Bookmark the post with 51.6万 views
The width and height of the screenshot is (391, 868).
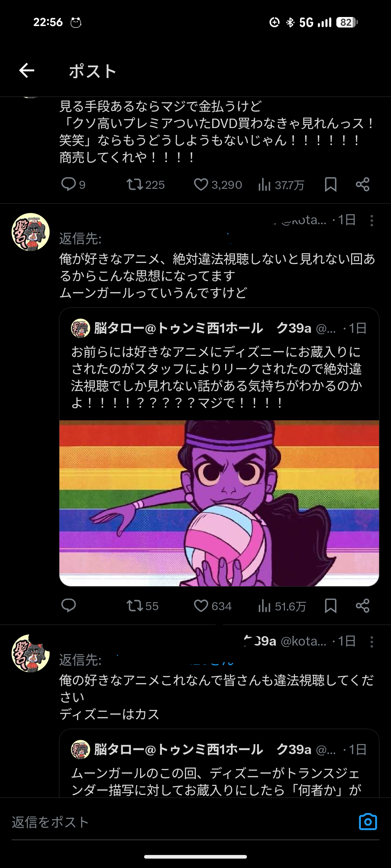coord(331,606)
